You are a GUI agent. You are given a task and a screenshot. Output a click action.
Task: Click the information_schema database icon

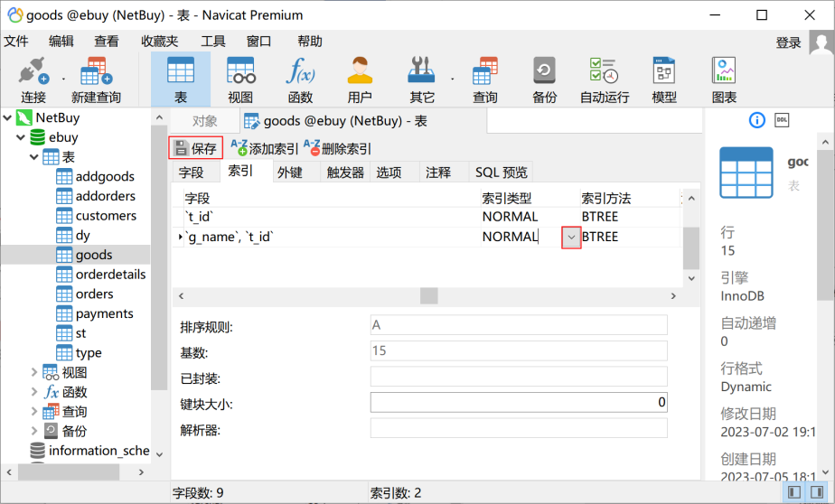37,451
